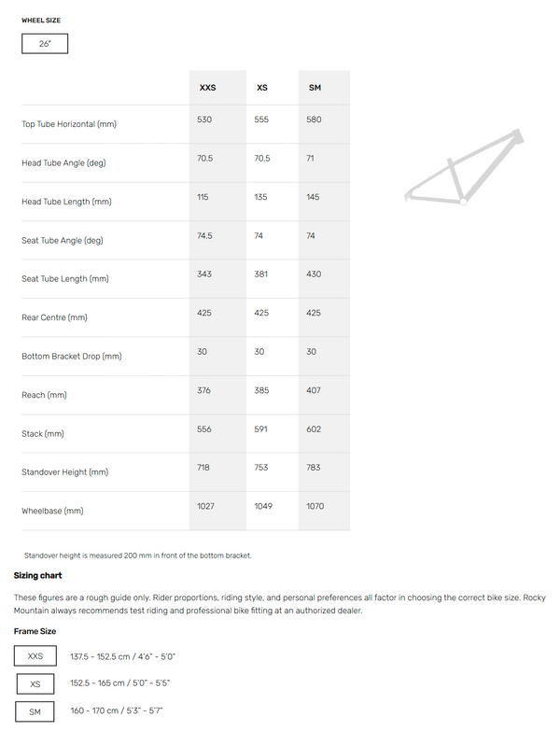560x731 pixels.
Task: Click the Head Tube Length (mm) row label
Action: (66, 202)
